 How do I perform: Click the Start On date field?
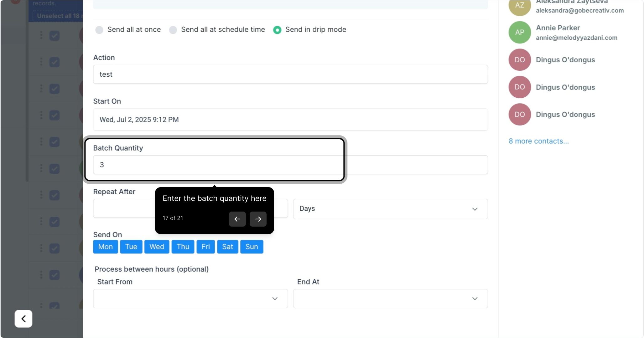point(290,120)
